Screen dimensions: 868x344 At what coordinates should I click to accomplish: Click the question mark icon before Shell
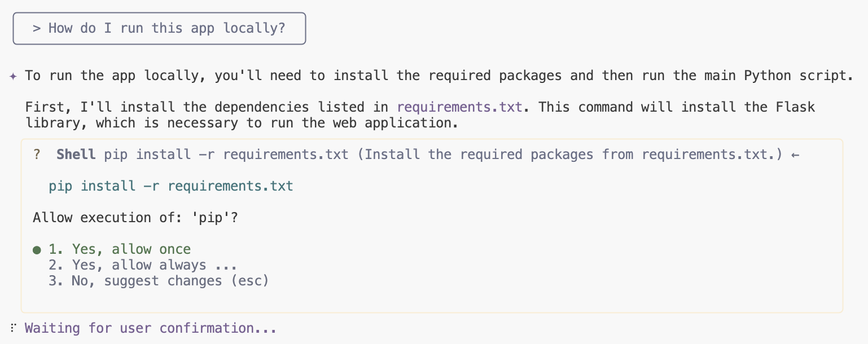[x=37, y=155]
